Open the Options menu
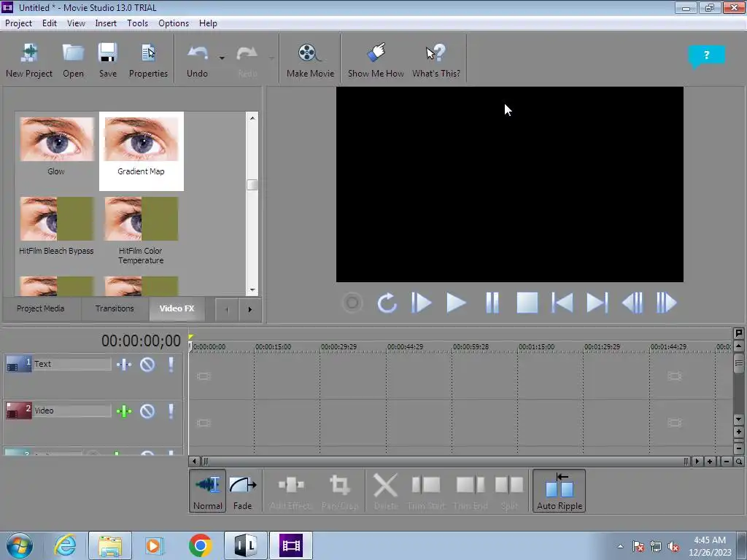The width and height of the screenshot is (747, 560). pyautogui.click(x=174, y=23)
